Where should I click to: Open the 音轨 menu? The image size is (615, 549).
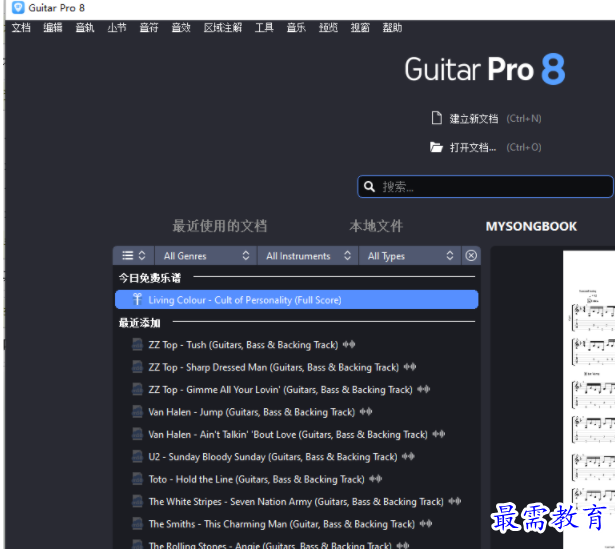coord(85,28)
